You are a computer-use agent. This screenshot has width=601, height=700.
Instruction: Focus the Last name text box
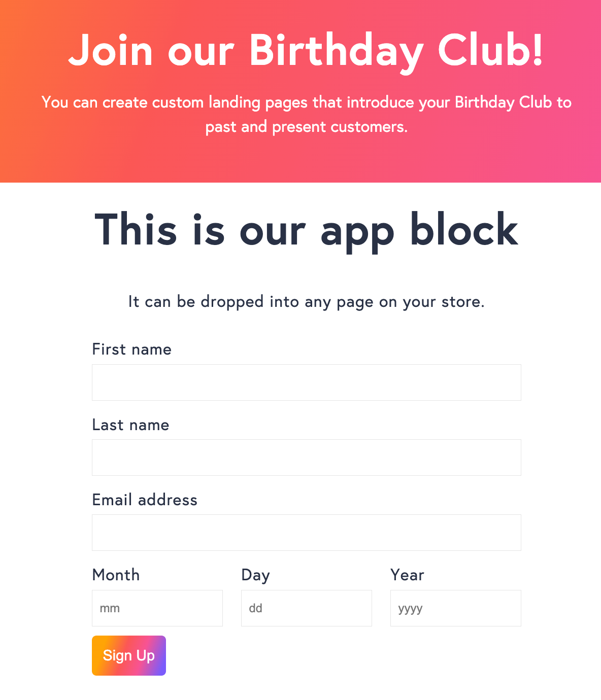[x=306, y=458]
